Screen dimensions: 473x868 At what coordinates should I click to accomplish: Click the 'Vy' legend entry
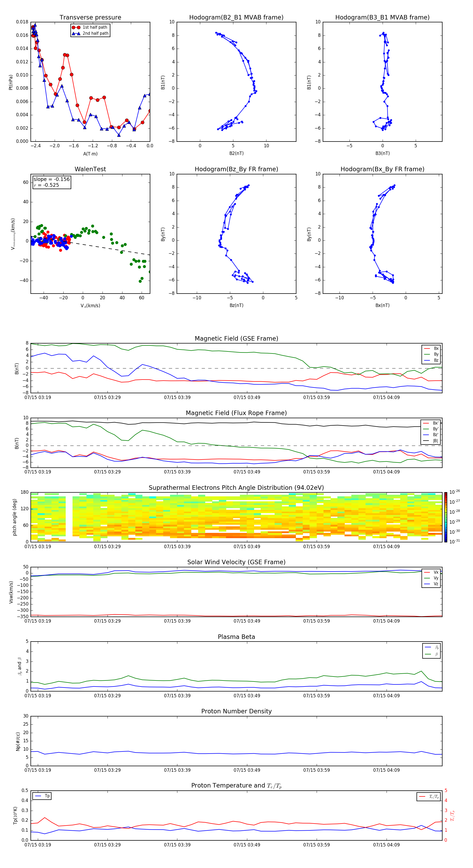point(431,578)
